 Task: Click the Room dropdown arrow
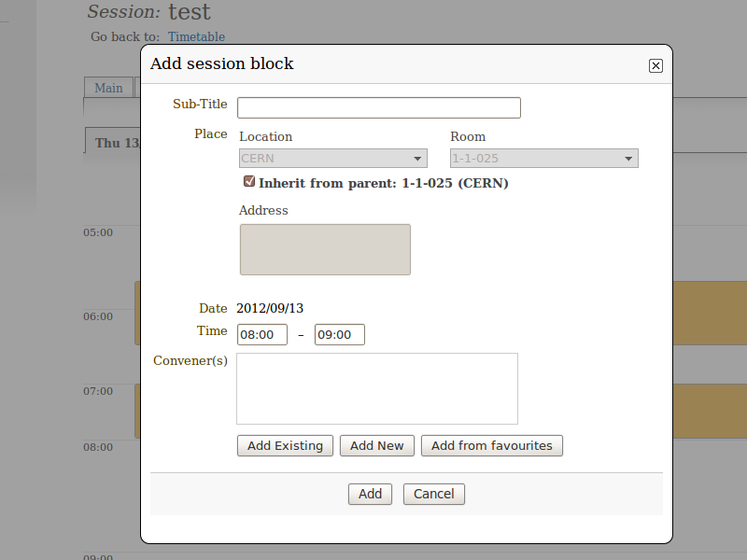628,159
